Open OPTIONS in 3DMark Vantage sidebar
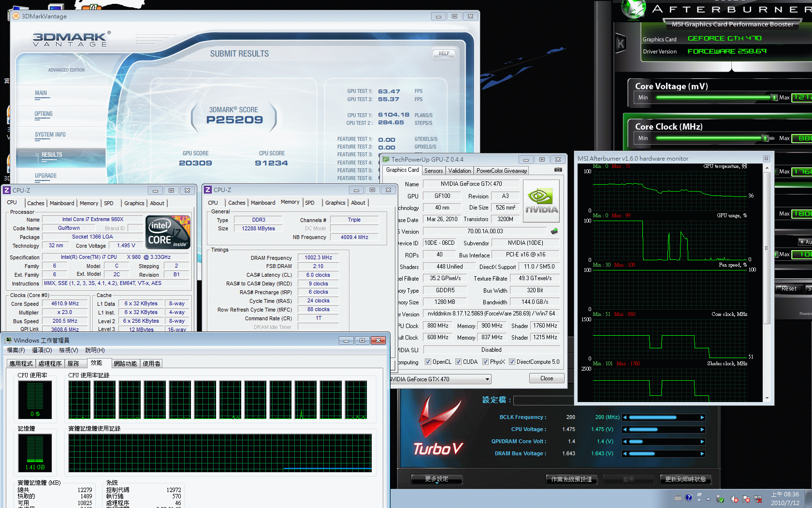This screenshot has width=812, height=508. [x=43, y=114]
